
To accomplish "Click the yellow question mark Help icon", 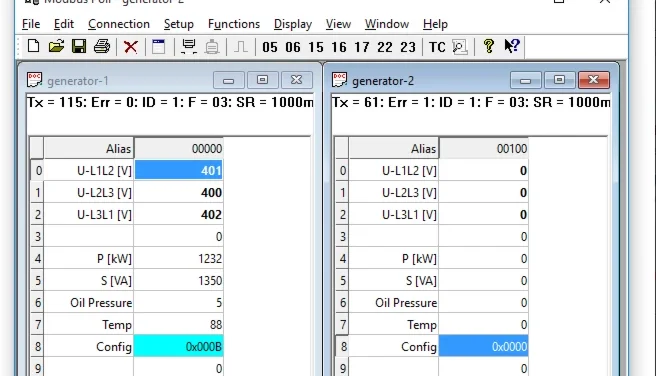I will [x=488, y=46].
